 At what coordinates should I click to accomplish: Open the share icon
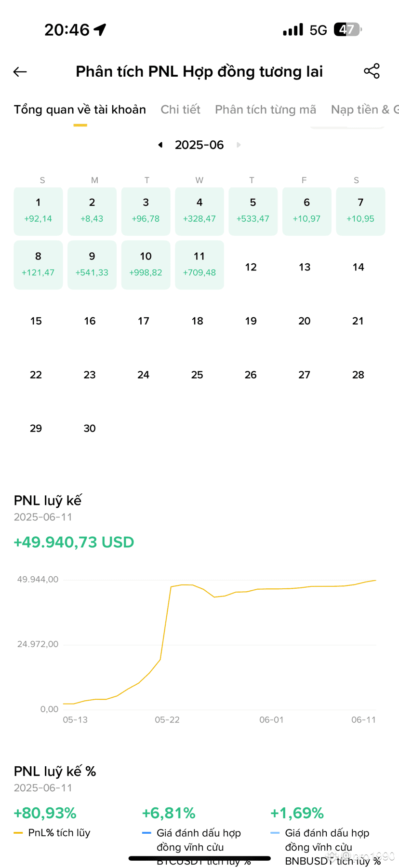(372, 71)
